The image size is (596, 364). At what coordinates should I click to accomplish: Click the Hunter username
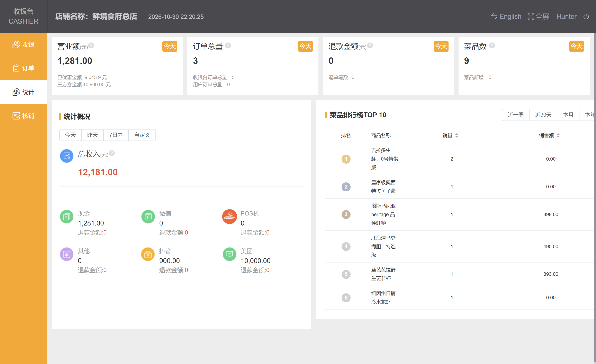click(x=566, y=16)
